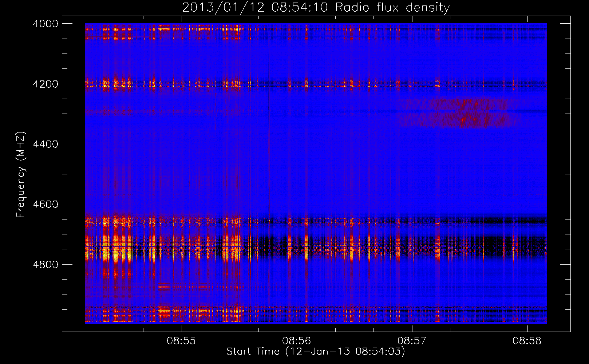The image size is (589, 364).
Task: Click the "Frequency (MHZ)" axis label
Action: (21, 175)
